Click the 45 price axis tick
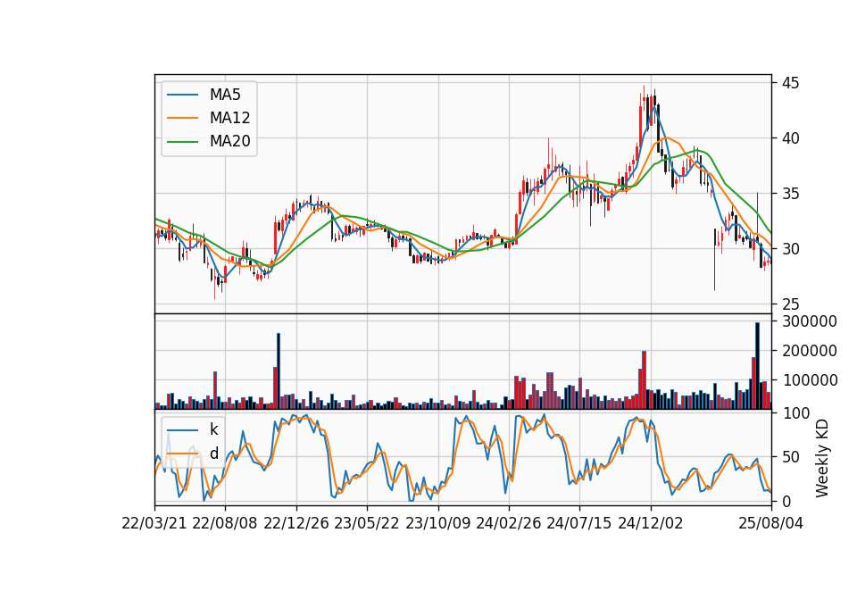Image resolution: width=857 pixels, height=616 pixels. (790, 83)
